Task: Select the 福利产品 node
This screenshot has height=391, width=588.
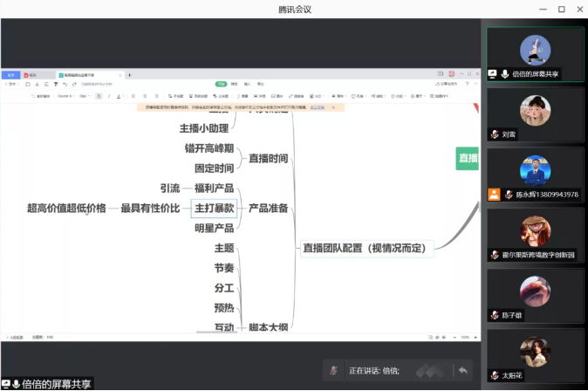Action: point(214,189)
